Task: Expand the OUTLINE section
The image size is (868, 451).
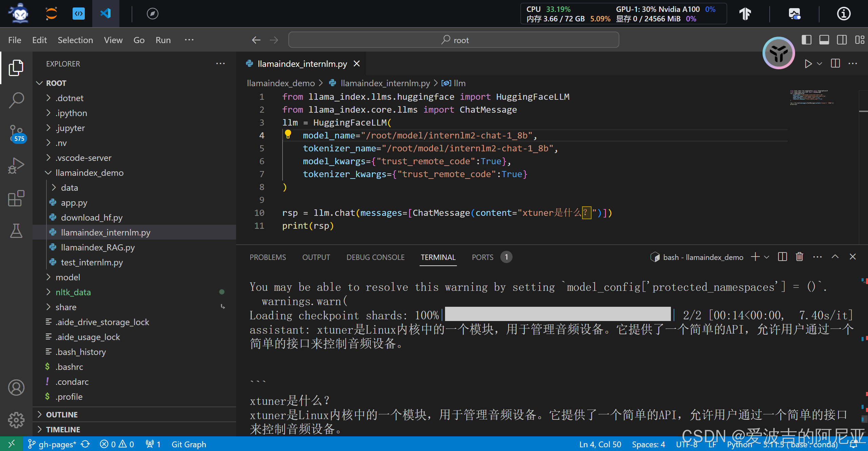Action: (x=62, y=414)
